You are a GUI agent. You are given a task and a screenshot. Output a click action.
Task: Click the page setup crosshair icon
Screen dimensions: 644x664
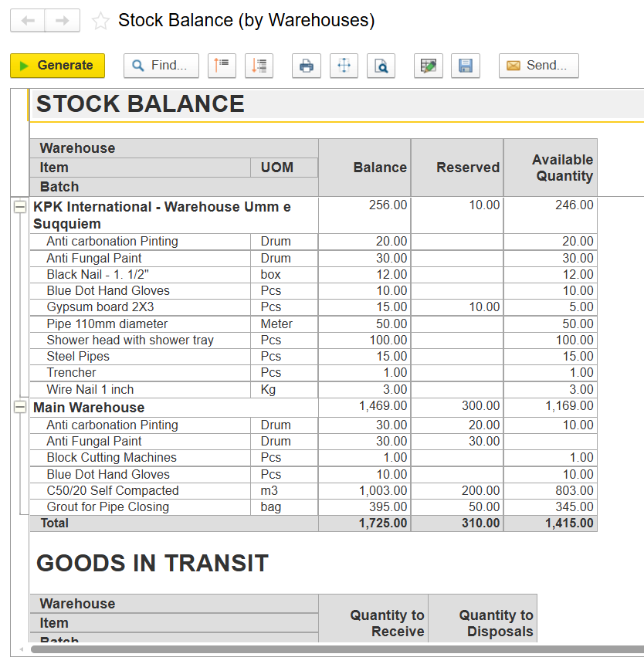pyautogui.click(x=344, y=66)
